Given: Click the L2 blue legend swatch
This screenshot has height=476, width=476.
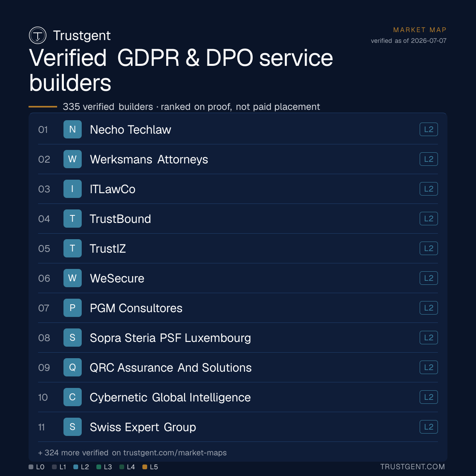Looking at the screenshot, I should tap(76, 467).
